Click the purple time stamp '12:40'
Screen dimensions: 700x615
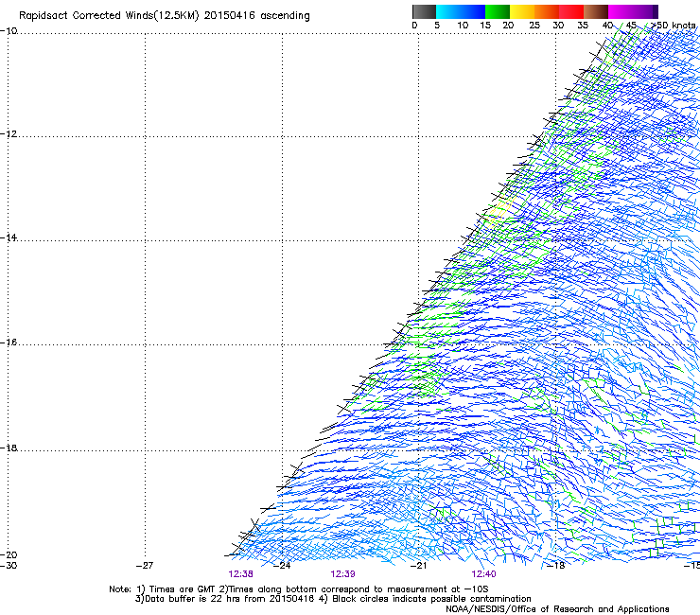[x=483, y=574]
